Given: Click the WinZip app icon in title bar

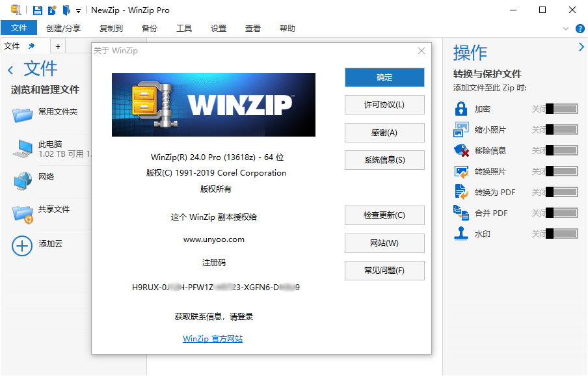Looking at the screenshot, I should tap(16, 10).
